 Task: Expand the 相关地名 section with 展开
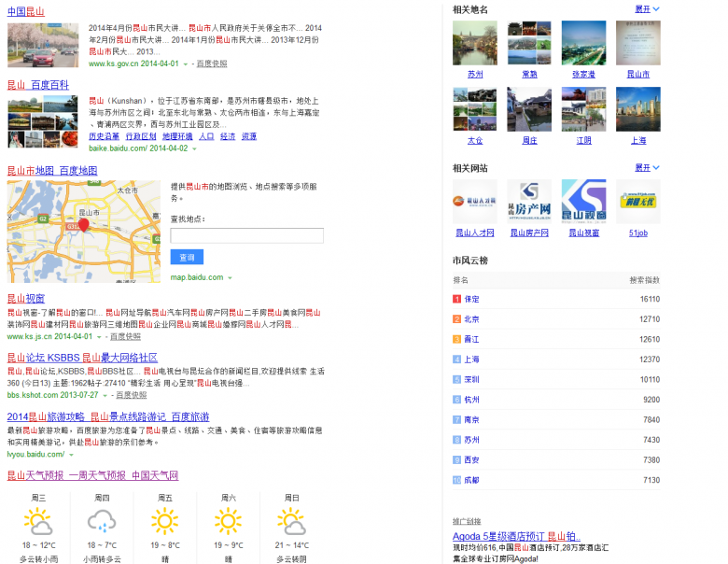coord(647,9)
